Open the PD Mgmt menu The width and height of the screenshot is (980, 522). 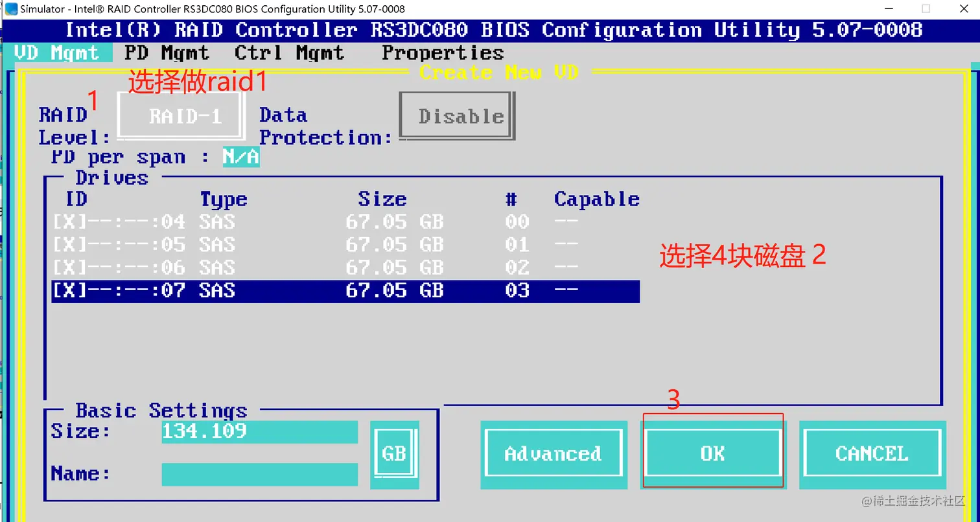167,52
